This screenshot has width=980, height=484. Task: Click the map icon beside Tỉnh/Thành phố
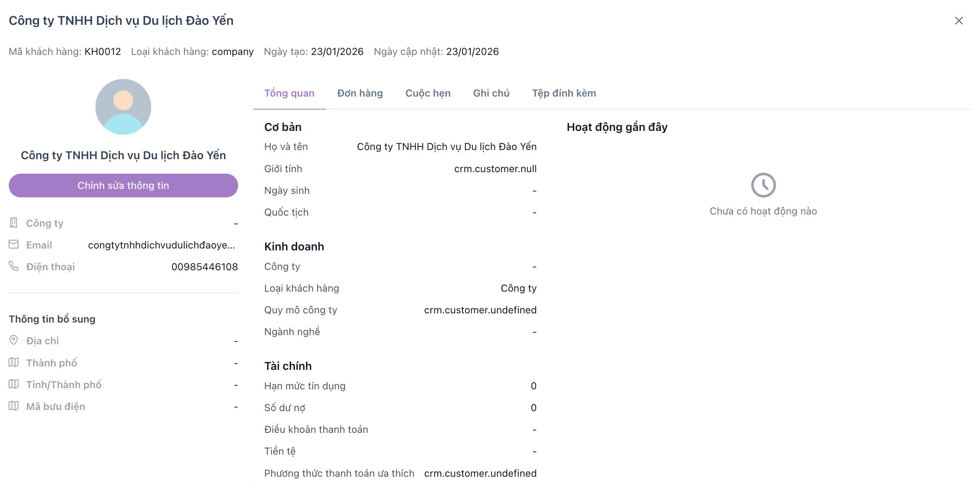[x=14, y=384]
